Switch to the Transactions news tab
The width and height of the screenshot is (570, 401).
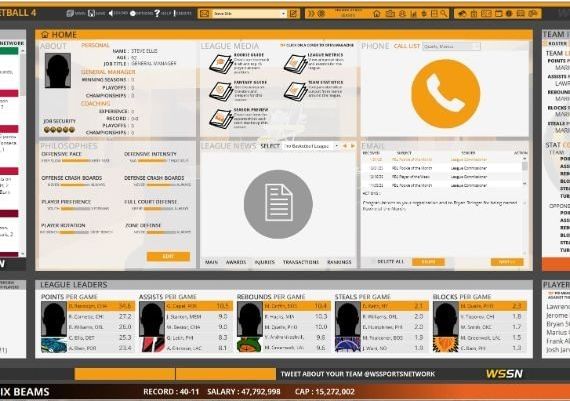(x=301, y=262)
